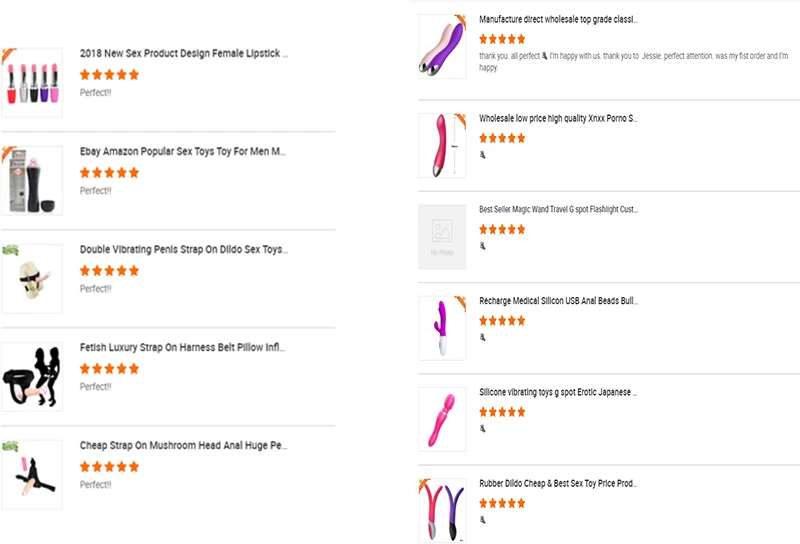Open the "Fetish Luxury Strap On Harness" link
The width and height of the screenshot is (800, 544).
(183, 348)
